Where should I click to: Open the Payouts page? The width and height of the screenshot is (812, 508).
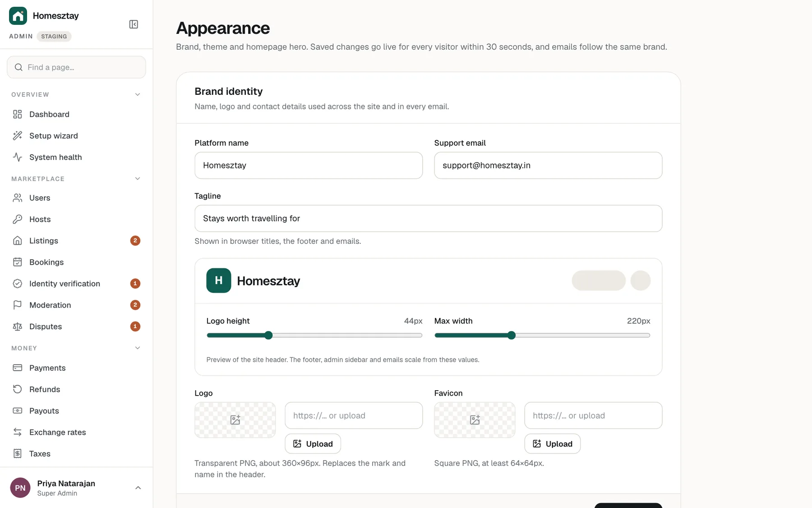76,410
